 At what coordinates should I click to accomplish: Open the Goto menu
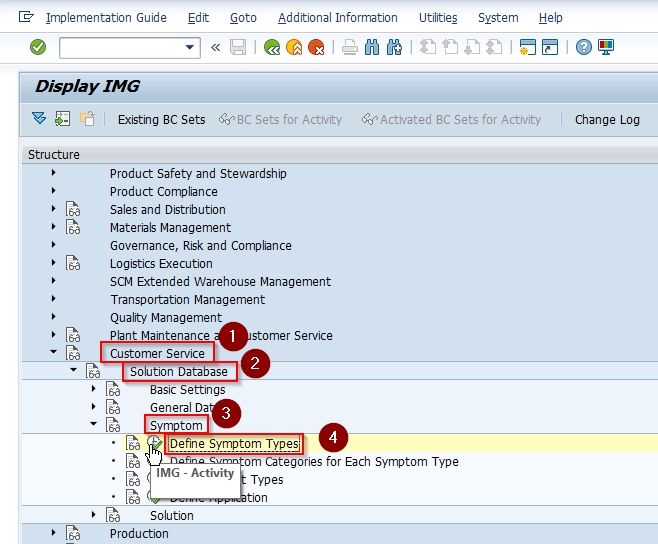(243, 18)
